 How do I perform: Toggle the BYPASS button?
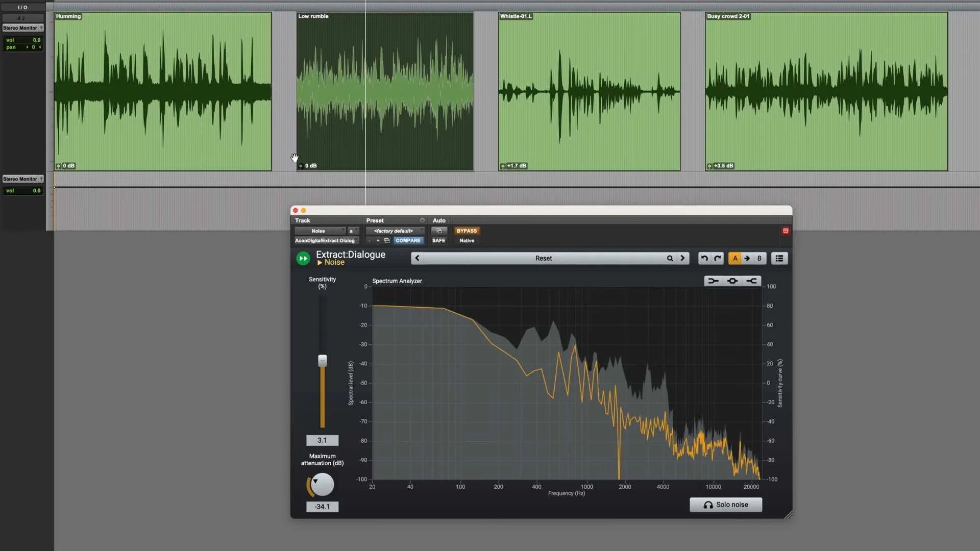pos(467,231)
